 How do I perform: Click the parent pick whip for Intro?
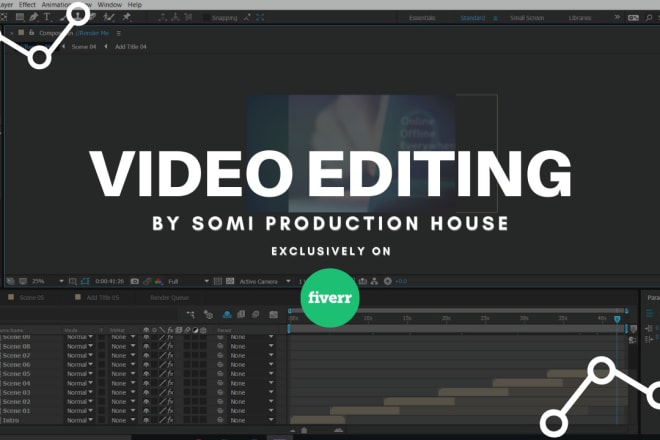tap(220, 420)
